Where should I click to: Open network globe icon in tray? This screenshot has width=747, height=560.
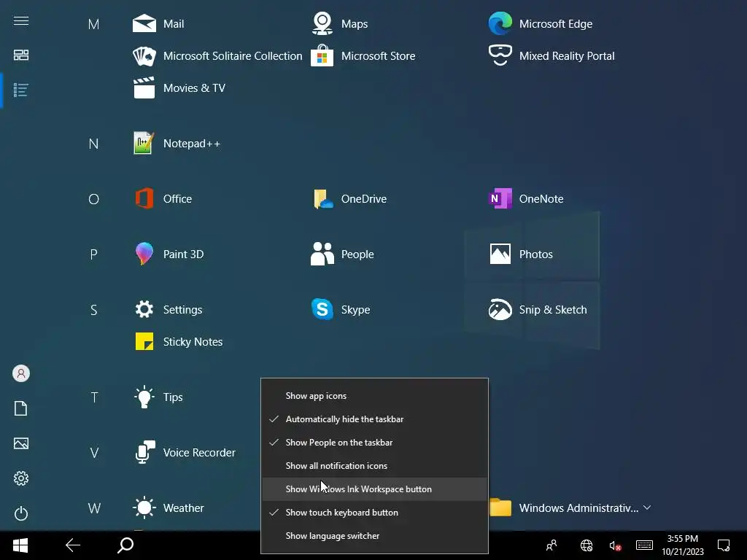coord(587,545)
